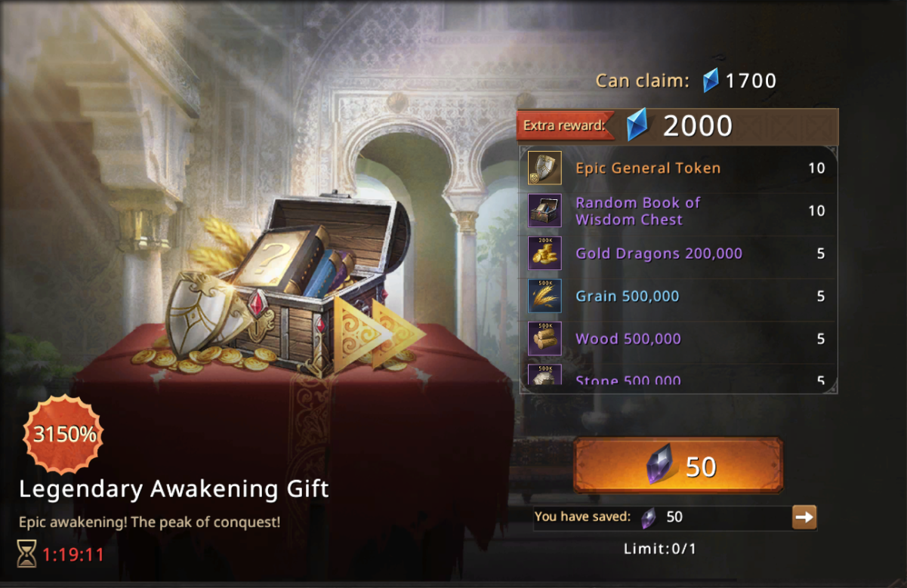
Task: Click the Epic General Token shield icon
Action: pyautogui.click(x=545, y=168)
